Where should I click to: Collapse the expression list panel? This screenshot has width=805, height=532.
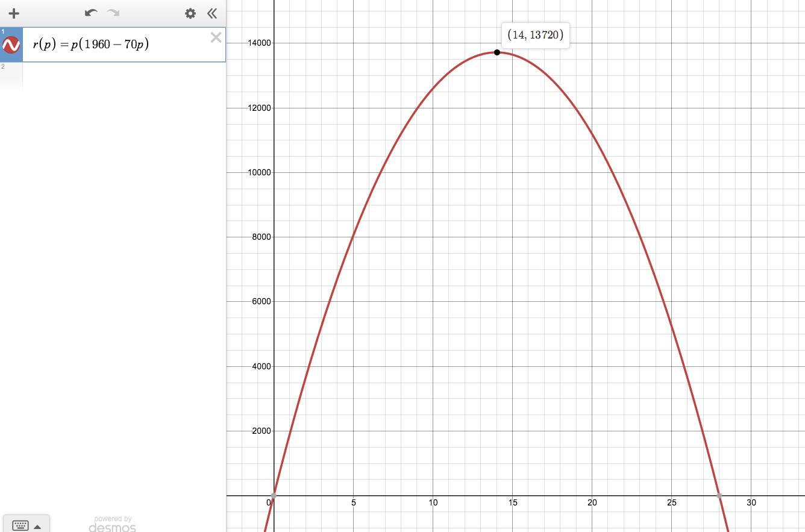212,13
